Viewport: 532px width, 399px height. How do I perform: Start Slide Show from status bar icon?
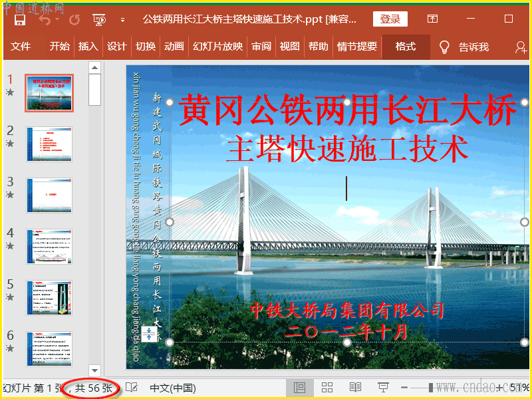tap(383, 388)
